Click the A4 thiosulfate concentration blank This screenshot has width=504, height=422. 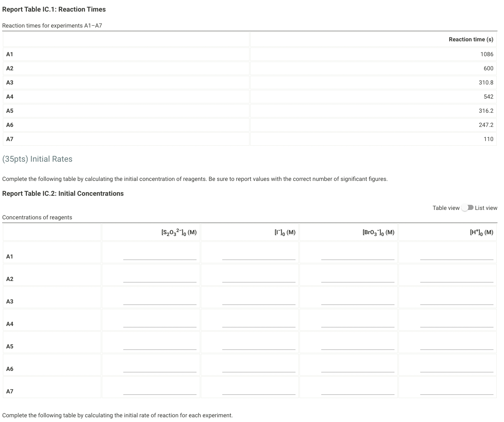[160, 323]
